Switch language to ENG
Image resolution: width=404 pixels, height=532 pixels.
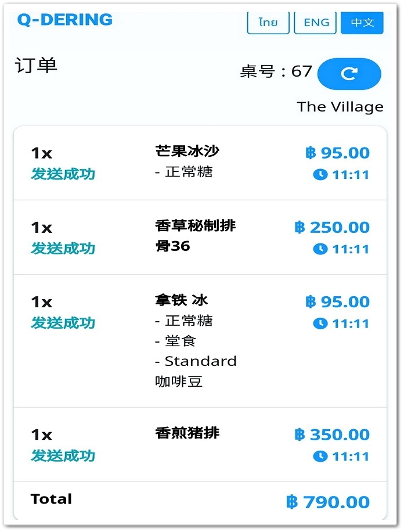point(316,23)
